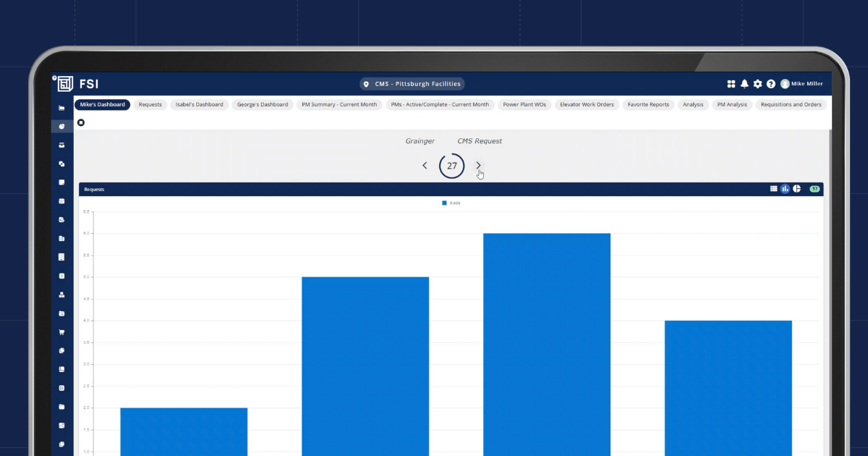
Task: Open the apps grid icon
Action: click(731, 84)
